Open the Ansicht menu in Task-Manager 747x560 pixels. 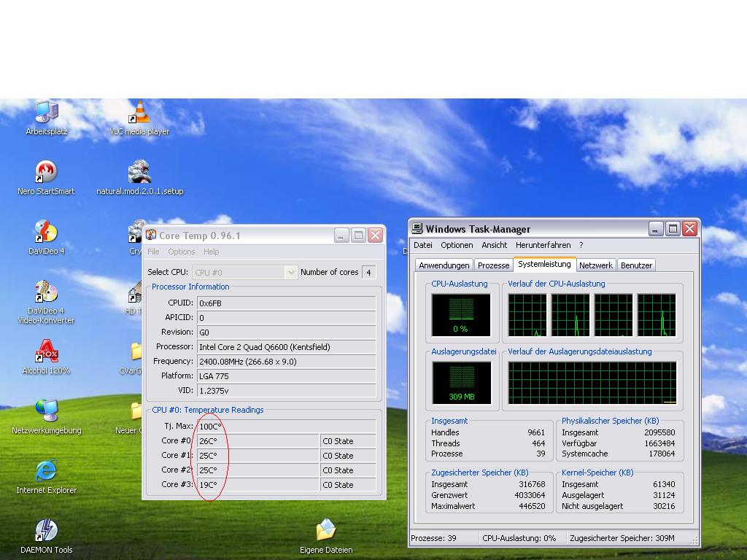coord(495,245)
